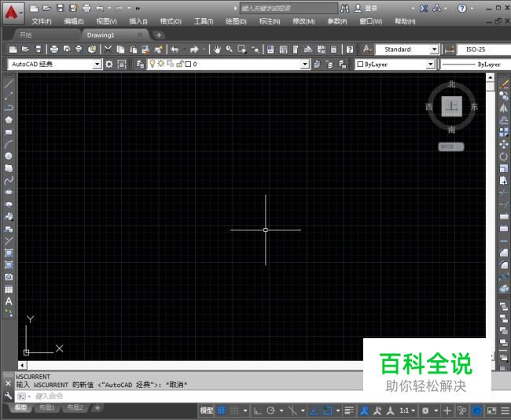
Task: Click the binoculars search icon
Action: click(x=344, y=9)
